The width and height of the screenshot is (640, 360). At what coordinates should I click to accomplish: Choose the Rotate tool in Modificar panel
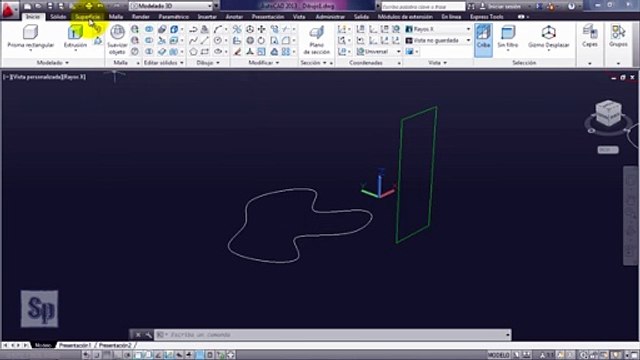pyautogui.click(x=261, y=40)
